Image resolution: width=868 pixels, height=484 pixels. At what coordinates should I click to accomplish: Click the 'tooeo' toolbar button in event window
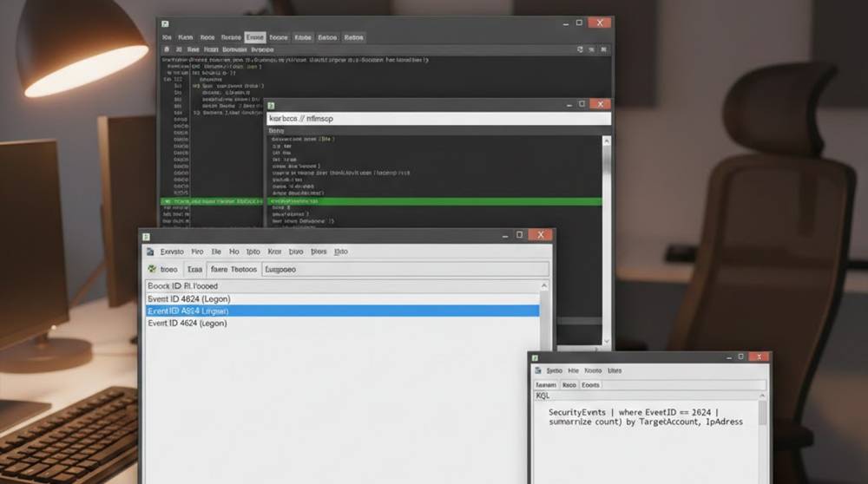tap(169, 270)
